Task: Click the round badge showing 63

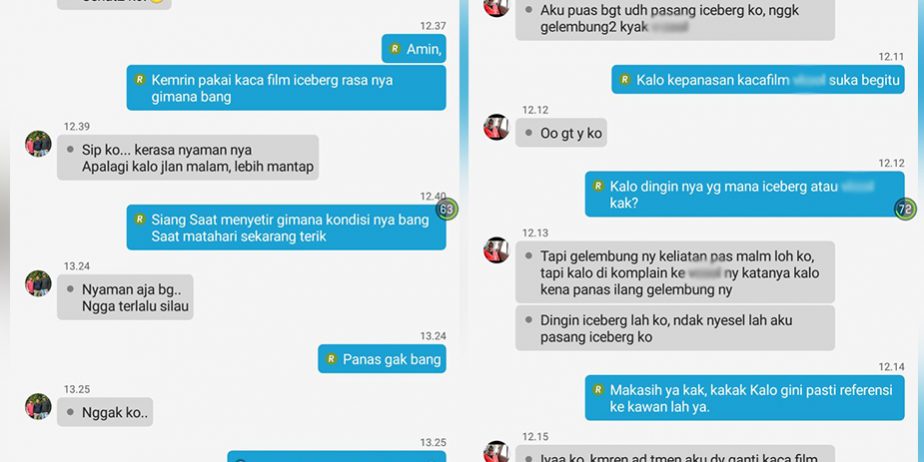Action: [x=447, y=209]
